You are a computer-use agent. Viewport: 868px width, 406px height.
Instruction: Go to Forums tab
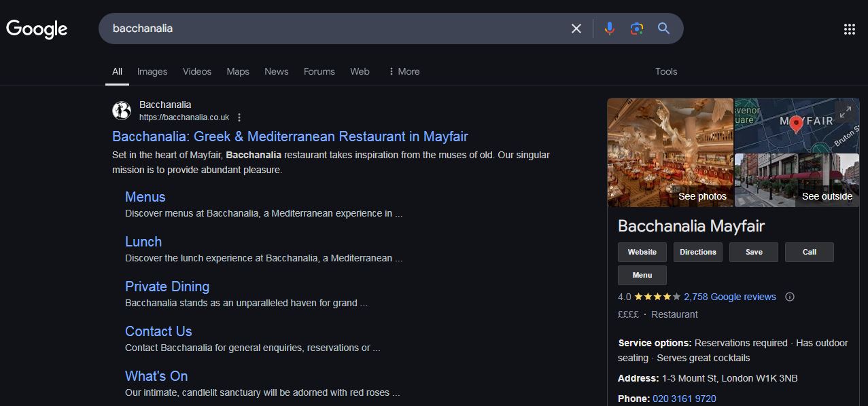(319, 71)
